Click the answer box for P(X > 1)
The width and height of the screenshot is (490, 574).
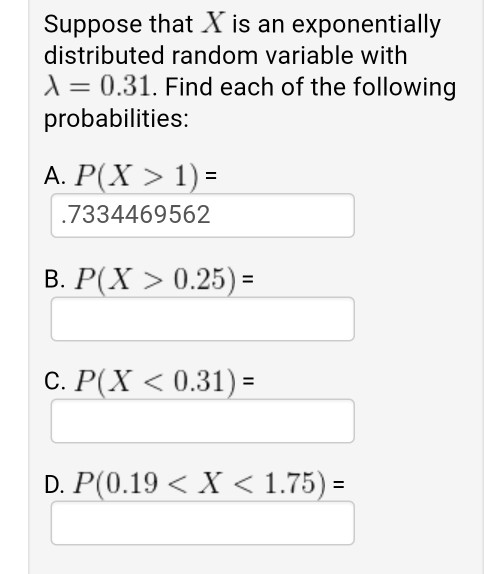point(203,216)
